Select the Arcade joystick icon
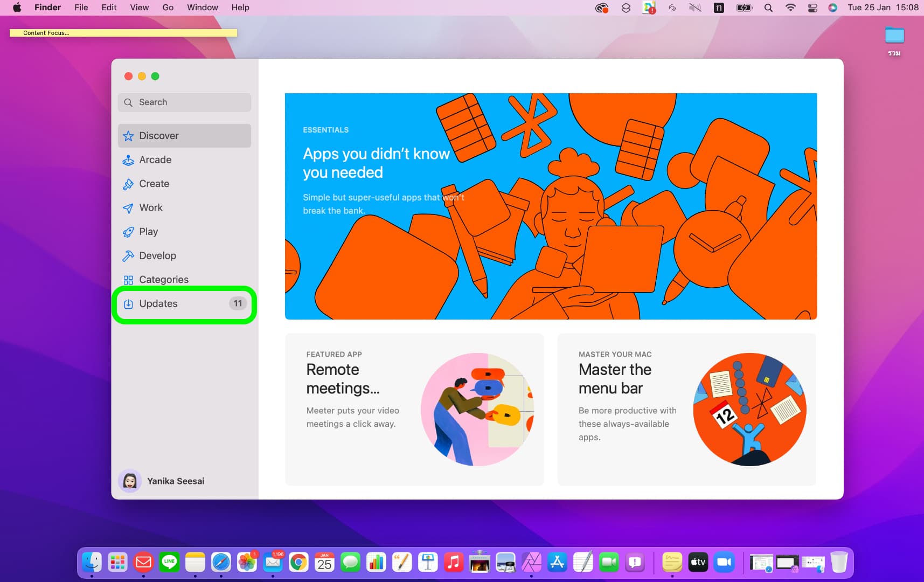 pos(128,160)
